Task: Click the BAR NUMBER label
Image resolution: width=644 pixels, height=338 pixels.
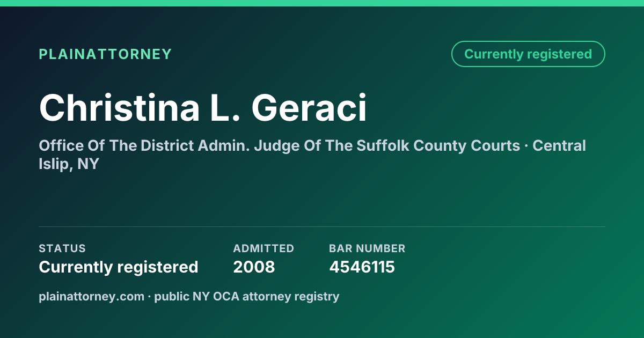Action: (367, 248)
